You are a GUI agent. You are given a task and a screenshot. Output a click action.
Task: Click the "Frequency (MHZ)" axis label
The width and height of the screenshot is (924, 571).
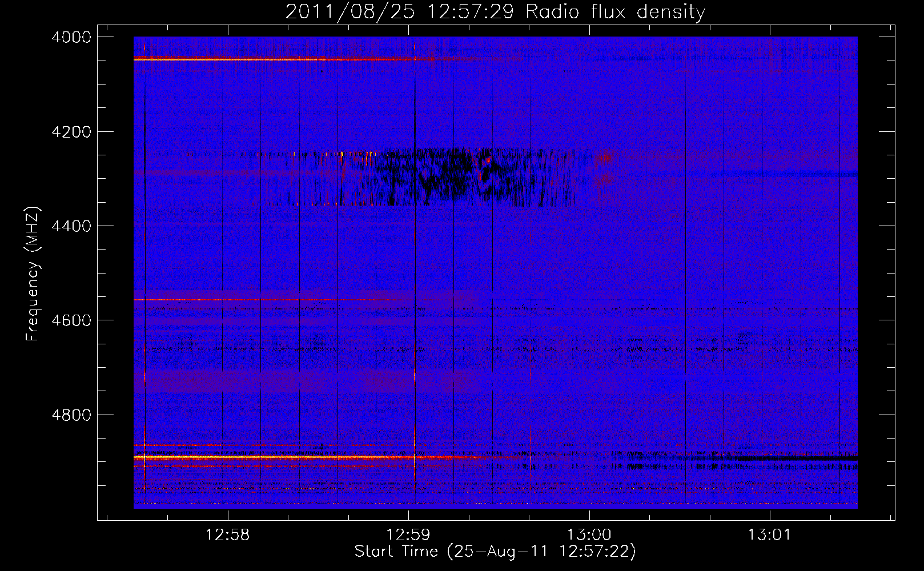pos(33,274)
